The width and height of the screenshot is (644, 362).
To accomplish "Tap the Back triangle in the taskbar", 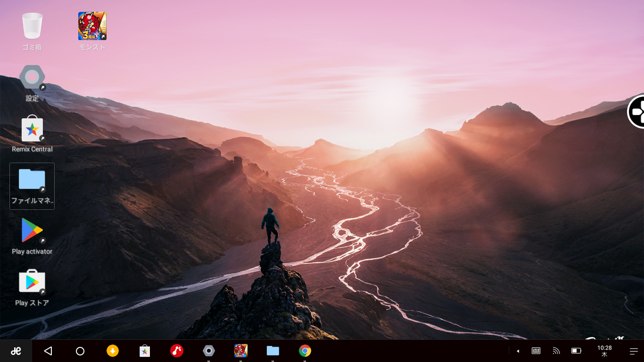I will 48,351.
